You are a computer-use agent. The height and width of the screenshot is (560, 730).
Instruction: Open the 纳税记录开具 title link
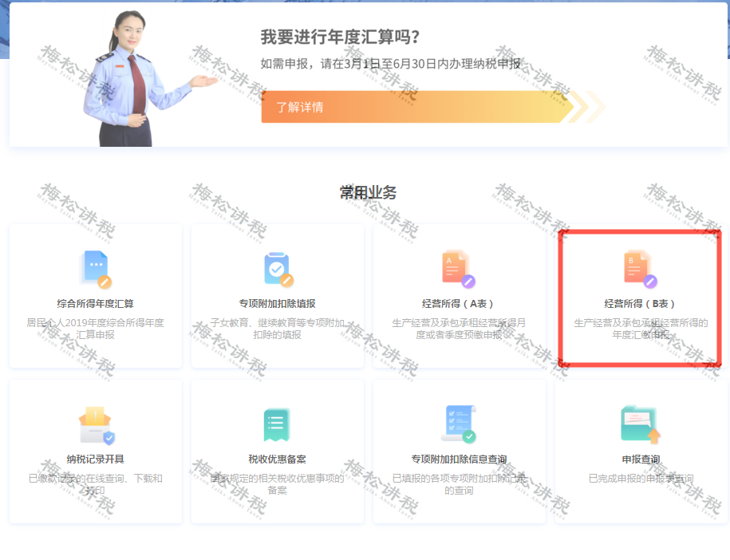96,459
